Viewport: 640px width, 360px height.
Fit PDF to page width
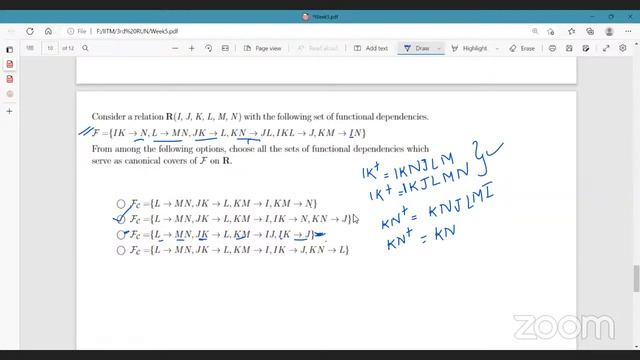click(x=225, y=48)
